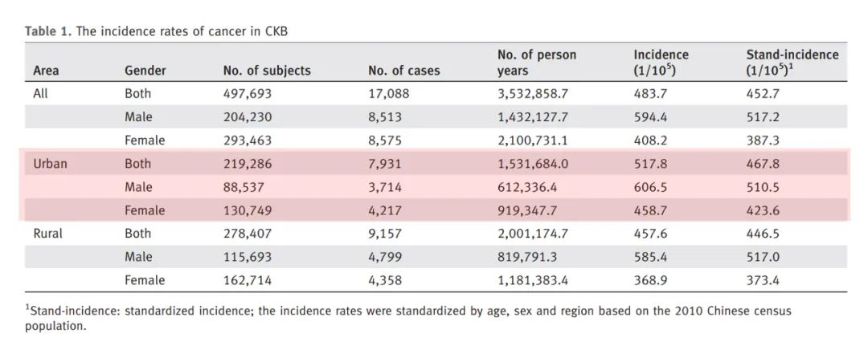Select the Area column header
Viewport: 868px width, 342px height.
point(46,71)
